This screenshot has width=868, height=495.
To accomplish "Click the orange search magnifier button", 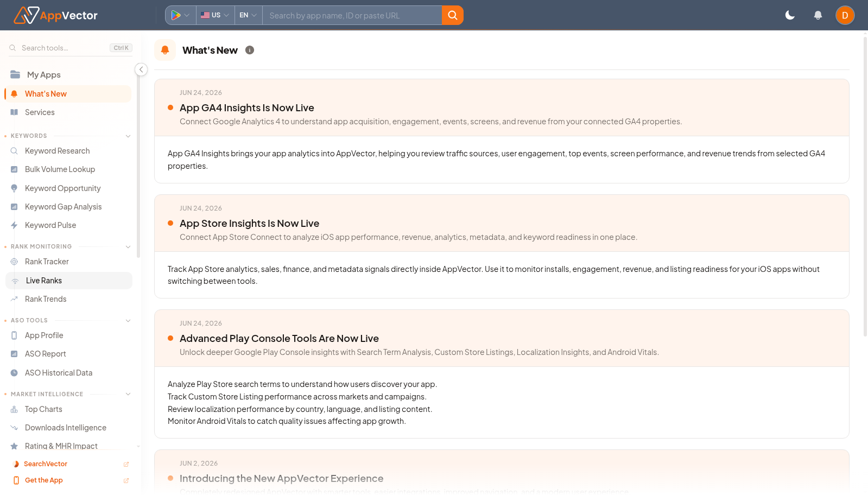I will [453, 15].
